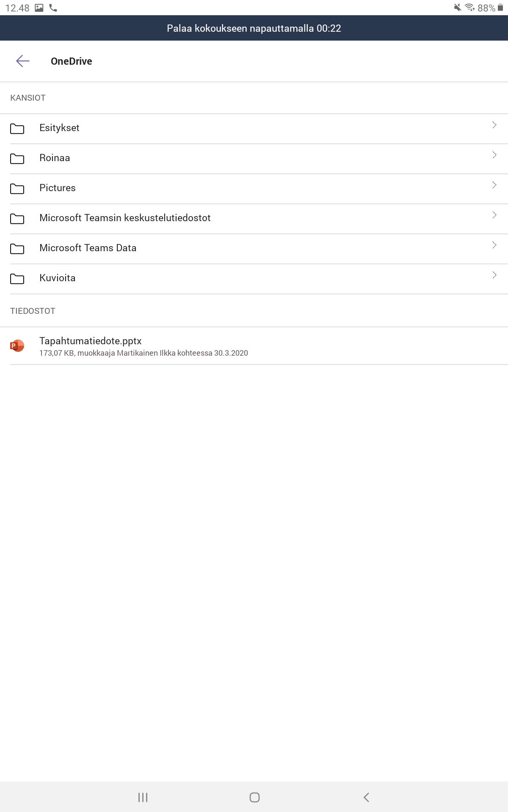Tap the Kuvioita folder icon

(x=17, y=279)
